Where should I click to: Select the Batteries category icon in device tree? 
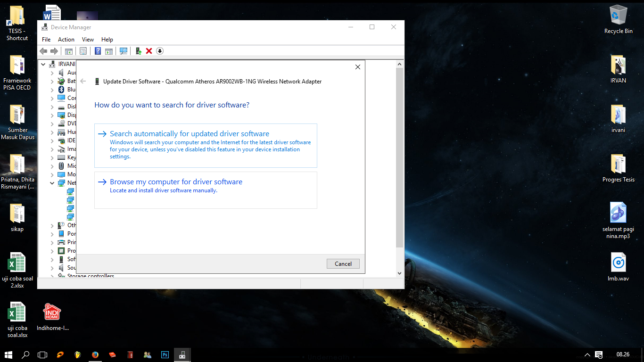click(x=61, y=81)
